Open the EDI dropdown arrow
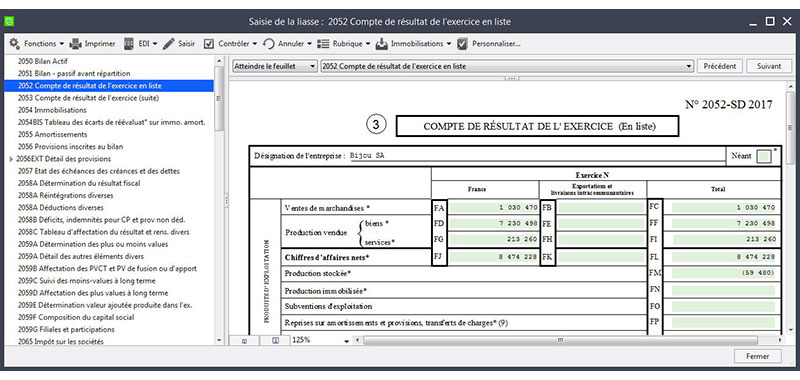 [x=155, y=44]
